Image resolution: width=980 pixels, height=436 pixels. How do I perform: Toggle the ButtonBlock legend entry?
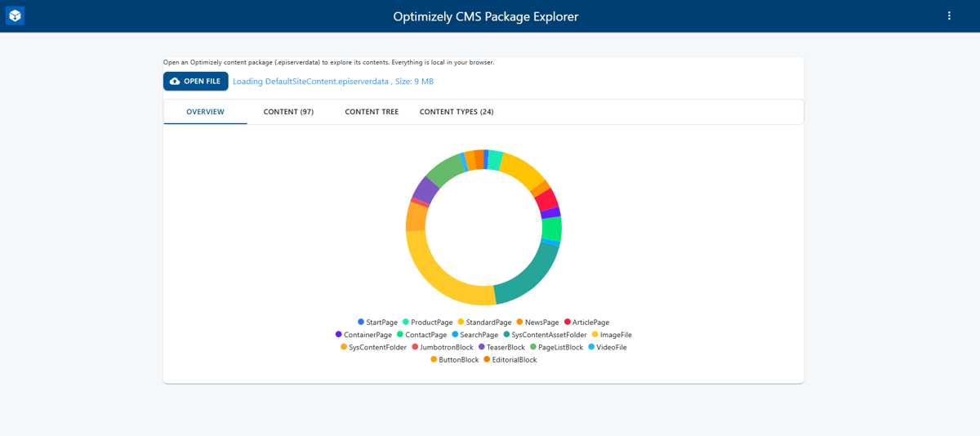point(455,359)
